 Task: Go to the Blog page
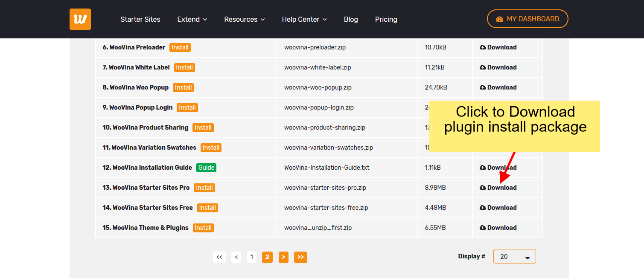point(351,19)
